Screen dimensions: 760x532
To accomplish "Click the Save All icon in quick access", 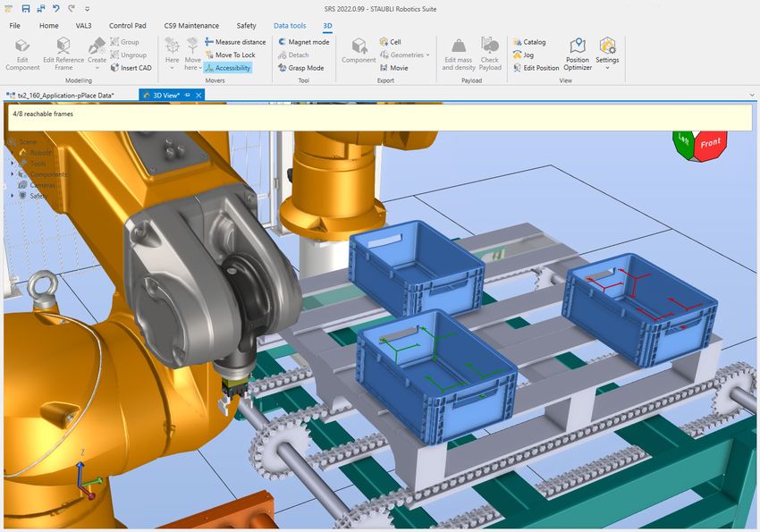I will (x=41, y=8).
